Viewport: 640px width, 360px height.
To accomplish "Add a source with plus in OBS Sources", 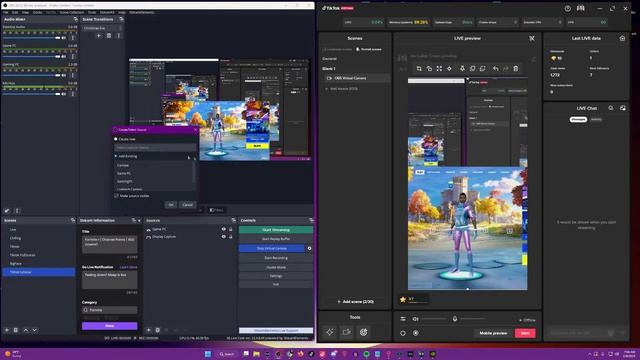I will pos(149,330).
